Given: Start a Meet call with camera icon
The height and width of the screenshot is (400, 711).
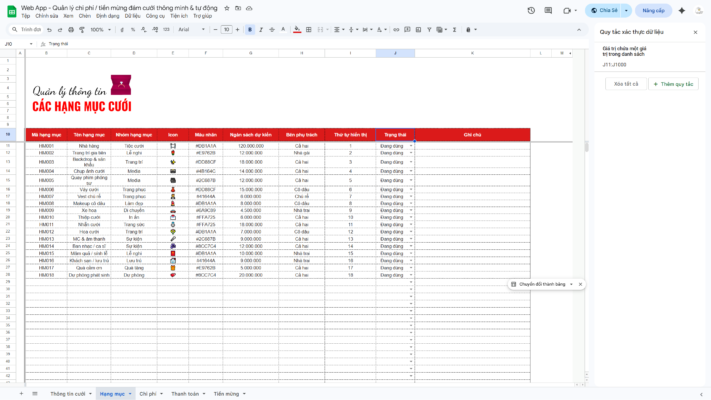Looking at the screenshot, I should [x=567, y=10].
